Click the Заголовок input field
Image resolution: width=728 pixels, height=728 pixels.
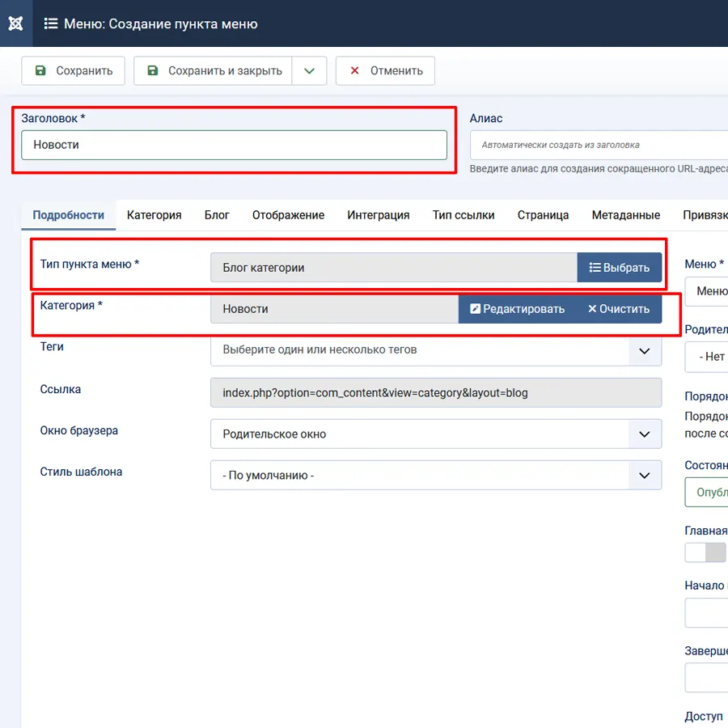234,145
